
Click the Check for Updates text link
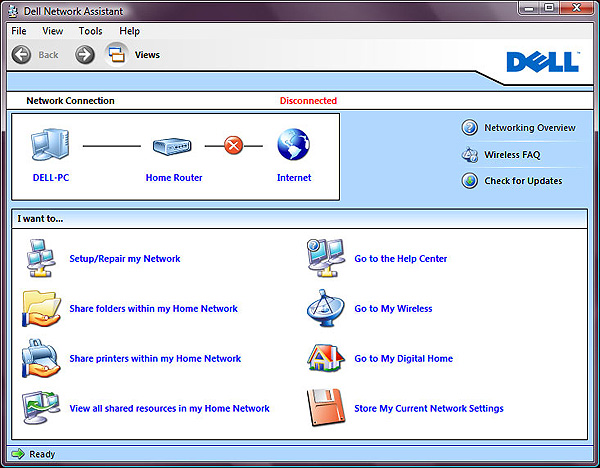coord(523,181)
